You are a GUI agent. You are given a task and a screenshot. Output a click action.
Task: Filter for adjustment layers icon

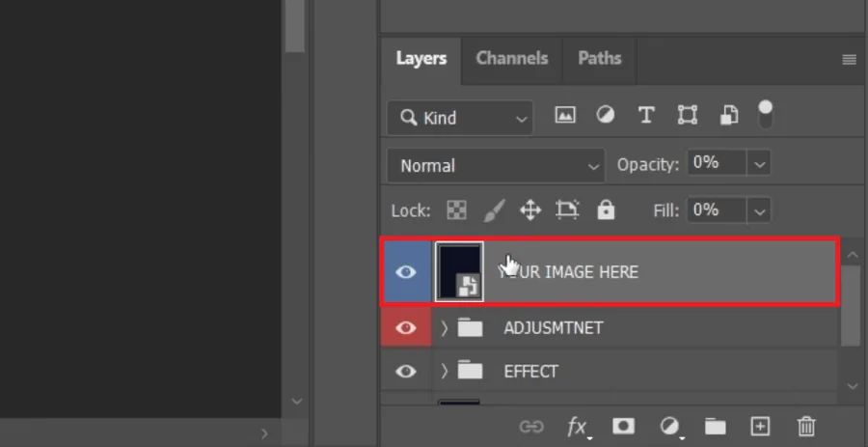[x=605, y=115]
